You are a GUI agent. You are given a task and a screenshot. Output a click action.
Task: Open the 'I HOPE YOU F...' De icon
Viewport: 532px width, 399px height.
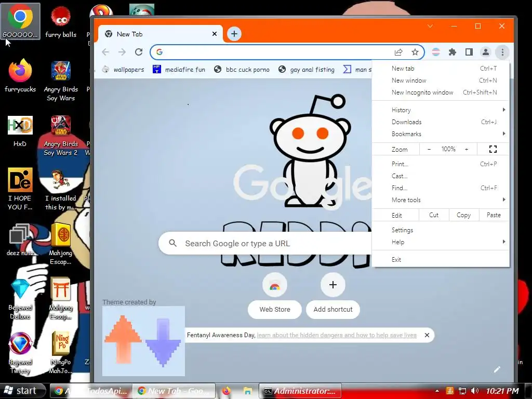[20, 189]
